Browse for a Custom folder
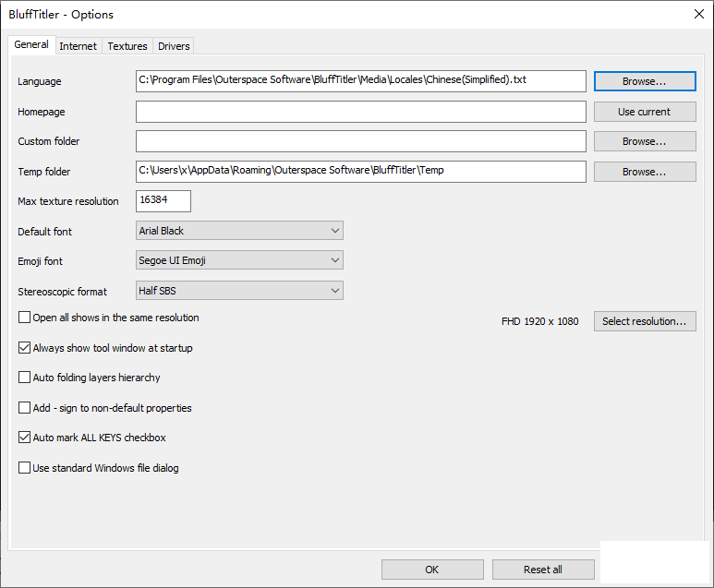 tap(645, 141)
